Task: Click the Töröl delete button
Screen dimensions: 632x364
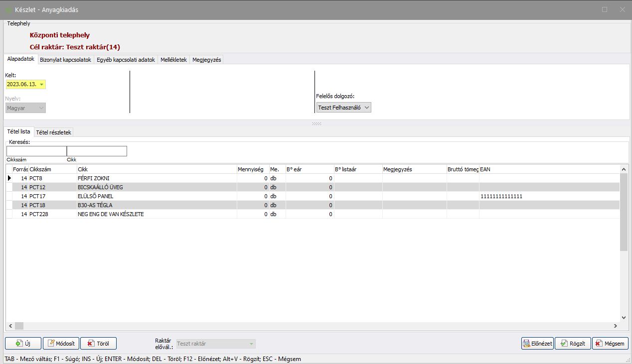Action: [98, 344]
